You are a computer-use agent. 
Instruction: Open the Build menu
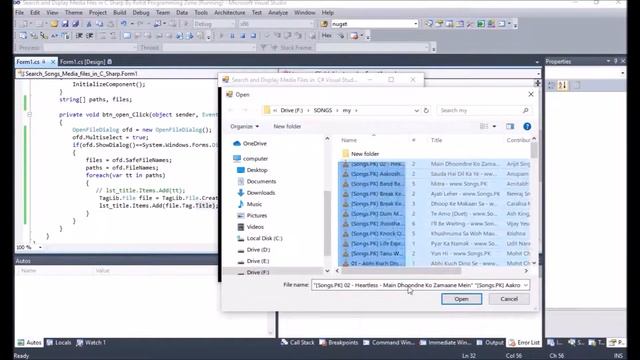point(120,13)
